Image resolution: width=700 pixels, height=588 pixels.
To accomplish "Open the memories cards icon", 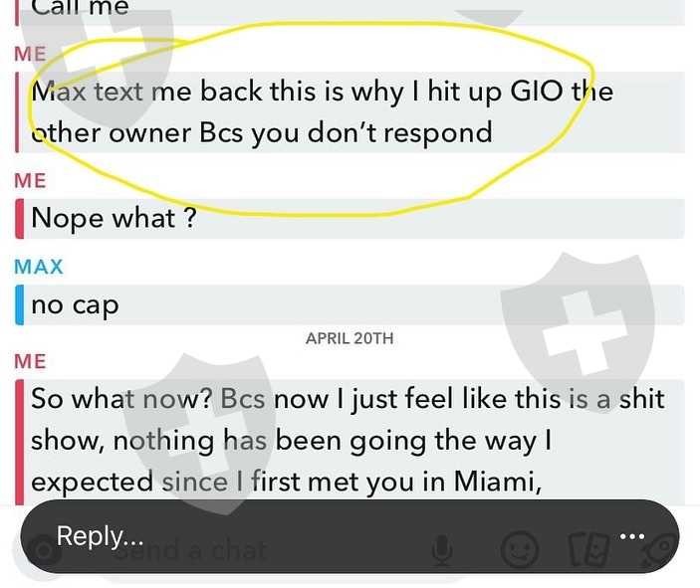I will (x=589, y=549).
